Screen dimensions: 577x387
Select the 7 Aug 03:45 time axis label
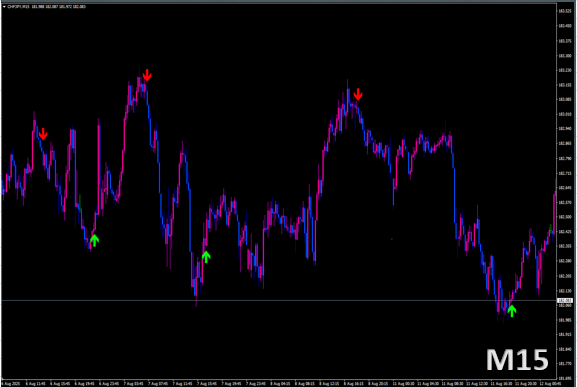tap(133, 384)
